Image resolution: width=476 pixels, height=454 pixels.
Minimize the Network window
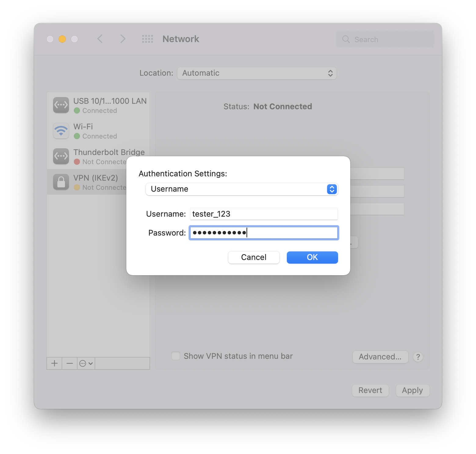[62, 39]
